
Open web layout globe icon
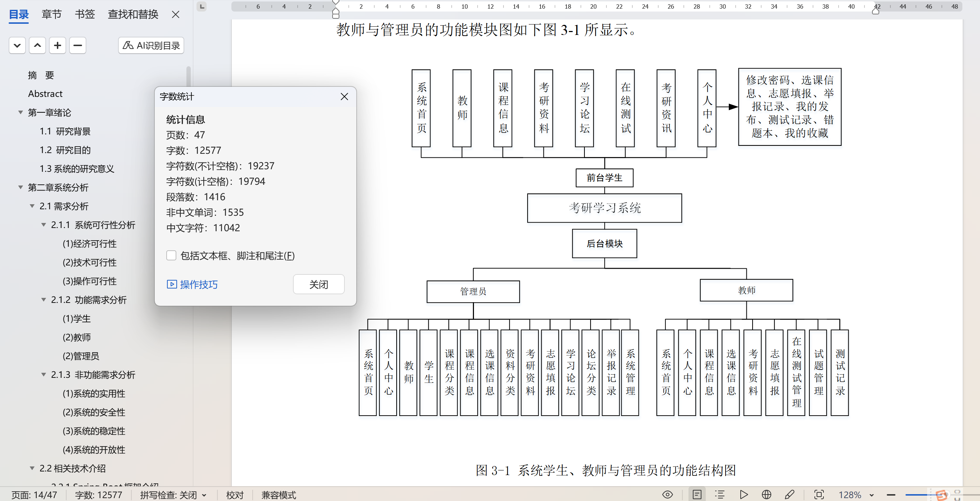(x=767, y=495)
